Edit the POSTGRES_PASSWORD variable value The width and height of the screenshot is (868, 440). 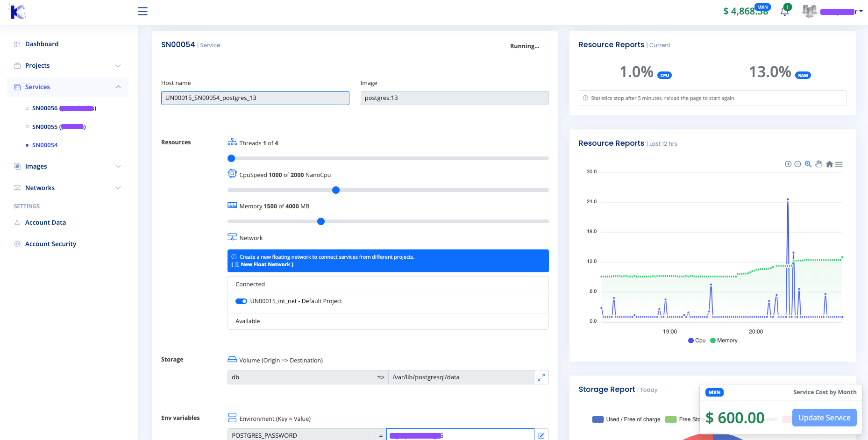tap(541, 435)
